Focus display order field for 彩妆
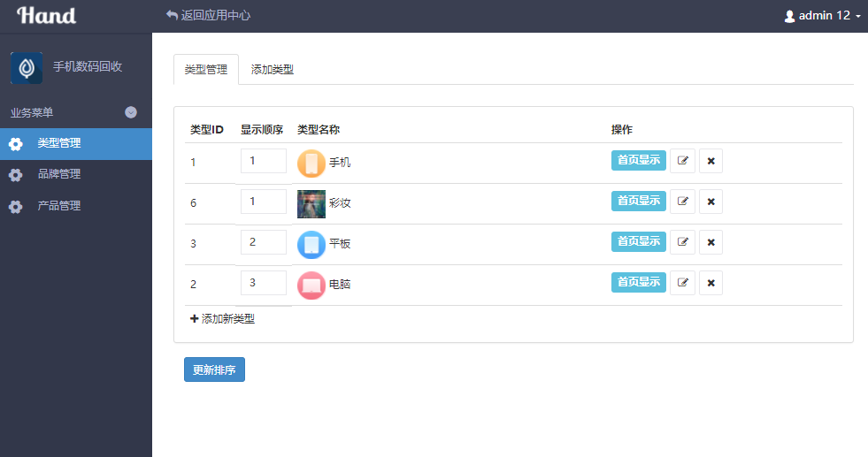The width and height of the screenshot is (868, 457). (264, 202)
